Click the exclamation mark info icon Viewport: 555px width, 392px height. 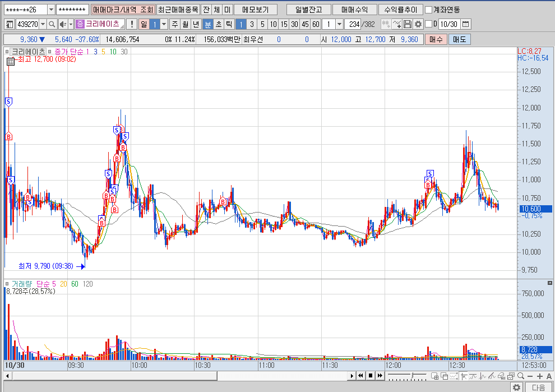[132, 24]
